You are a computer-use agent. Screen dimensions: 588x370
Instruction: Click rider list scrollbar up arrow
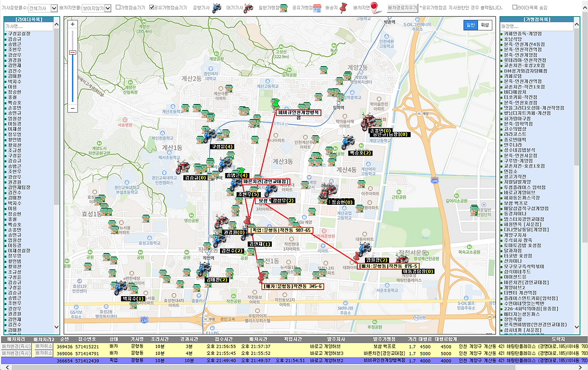coord(57,25)
